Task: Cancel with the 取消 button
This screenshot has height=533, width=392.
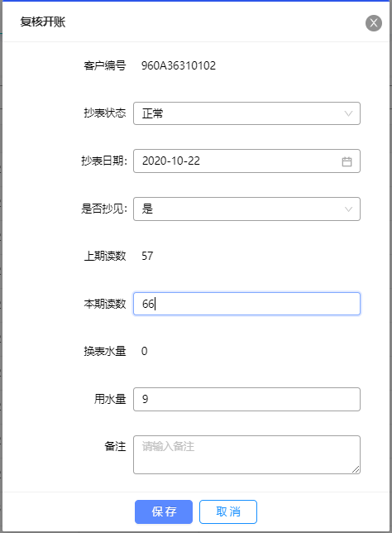Action: pyautogui.click(x=228, y=511)
